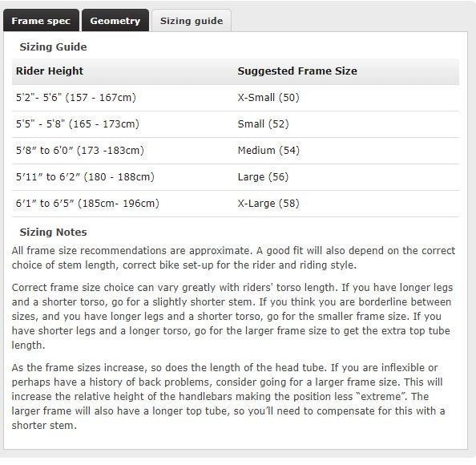This screenshot has height=465, width=476.
Task: Click the Suggested Frame Size column header
Action: click(x=297, y=71)
